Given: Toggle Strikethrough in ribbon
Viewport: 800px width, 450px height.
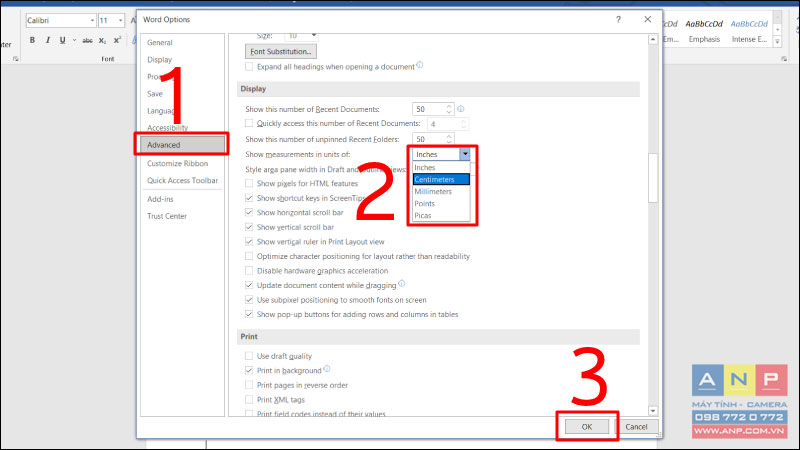Looking at the screenshot, I should pyautogui.click(x=87, y=40).
